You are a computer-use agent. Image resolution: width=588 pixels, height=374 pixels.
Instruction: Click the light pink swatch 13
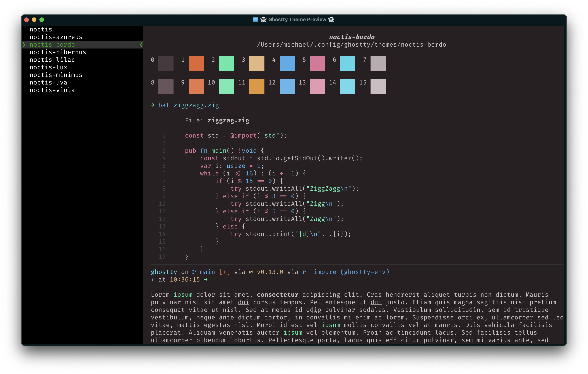(317, 86)
